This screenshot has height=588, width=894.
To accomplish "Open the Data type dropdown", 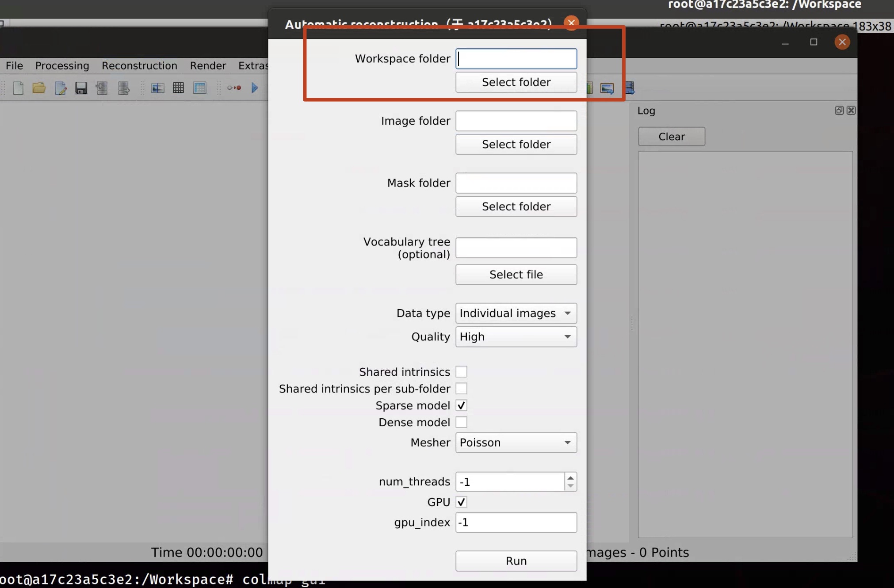I will [516, 313].
